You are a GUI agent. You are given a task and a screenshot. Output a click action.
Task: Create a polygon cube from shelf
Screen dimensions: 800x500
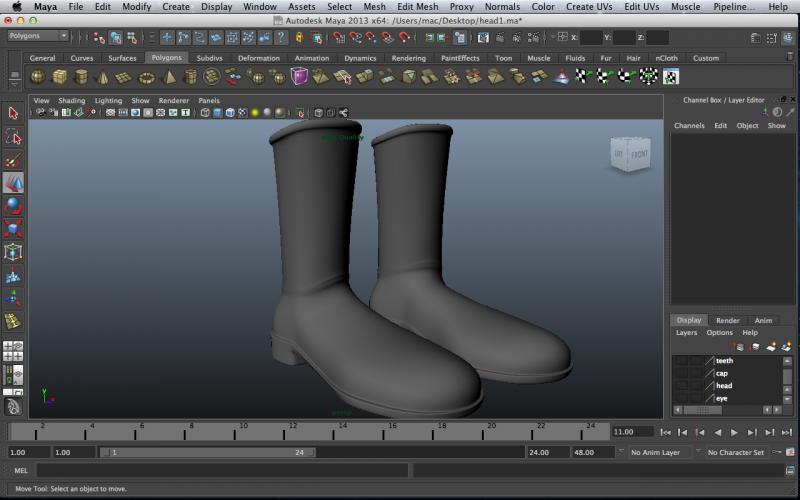tap(60, 77)
